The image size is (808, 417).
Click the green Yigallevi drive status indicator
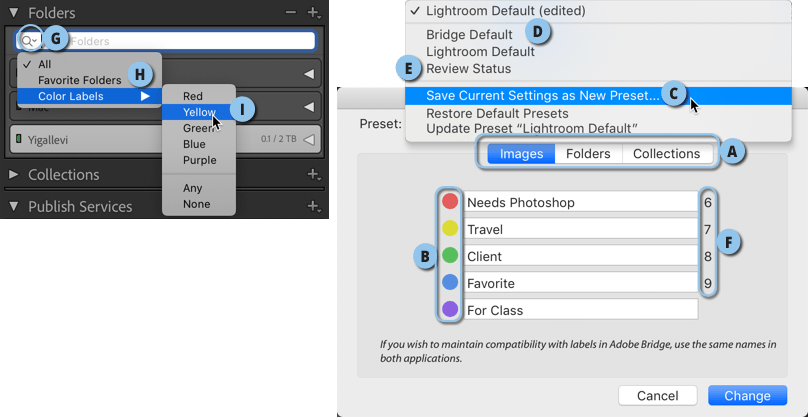click(19, 139)
